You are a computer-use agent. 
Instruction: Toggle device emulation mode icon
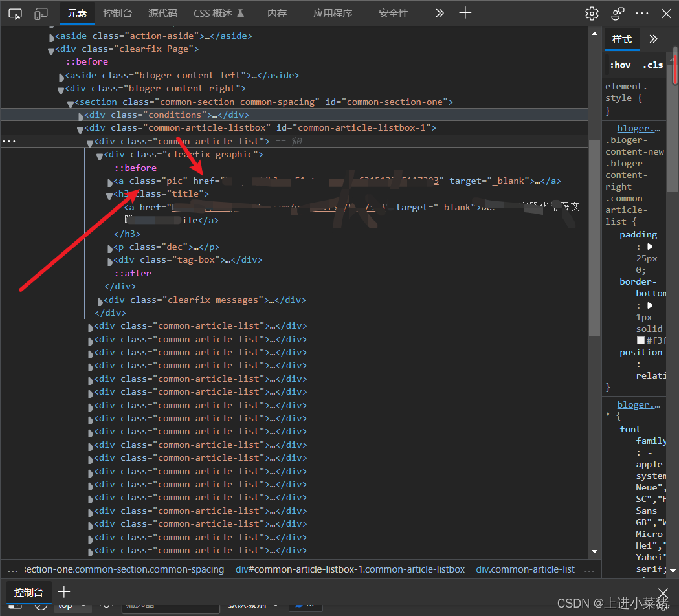tap(41, 14)
